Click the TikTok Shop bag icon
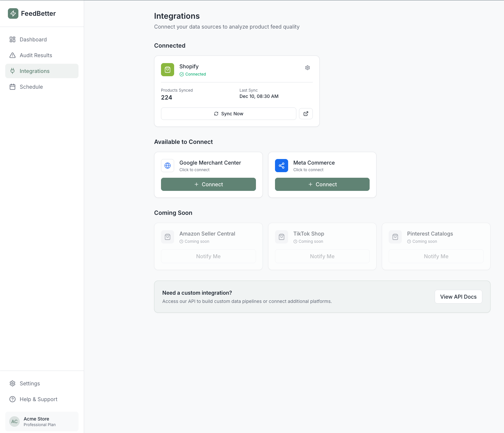 pos(282,237)
